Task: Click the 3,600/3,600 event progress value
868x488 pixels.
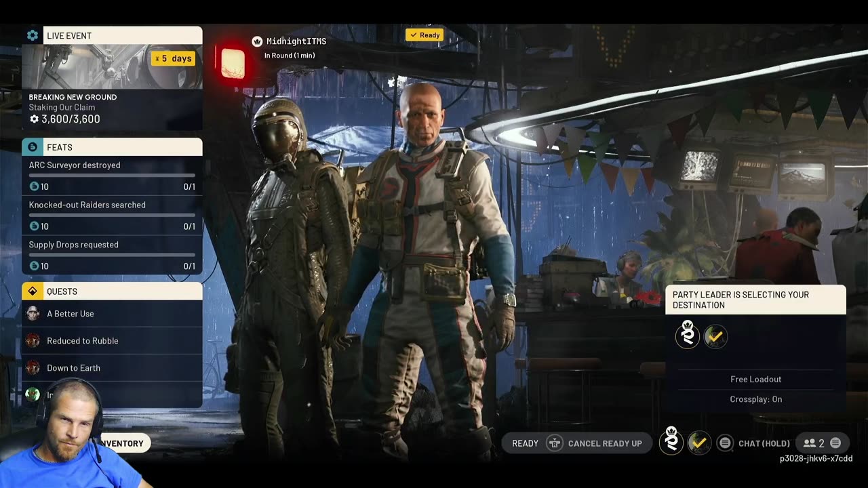Action: [x=65, y=119]
